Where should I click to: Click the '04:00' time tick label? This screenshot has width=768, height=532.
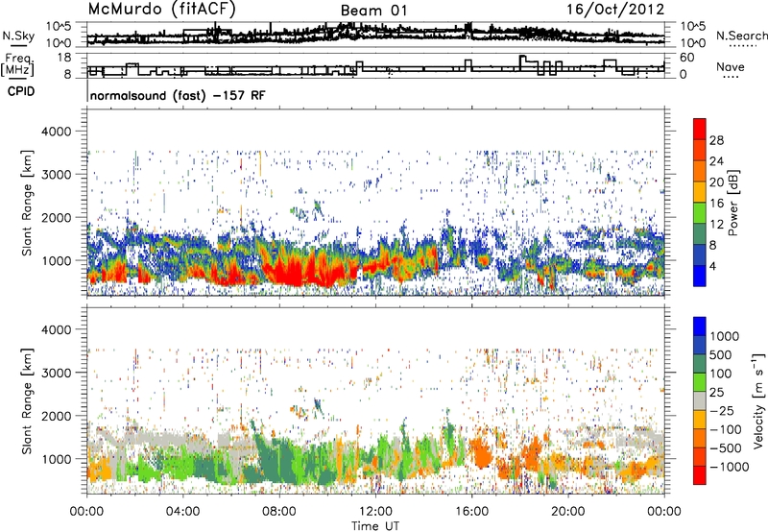click(x=182, y=512)
